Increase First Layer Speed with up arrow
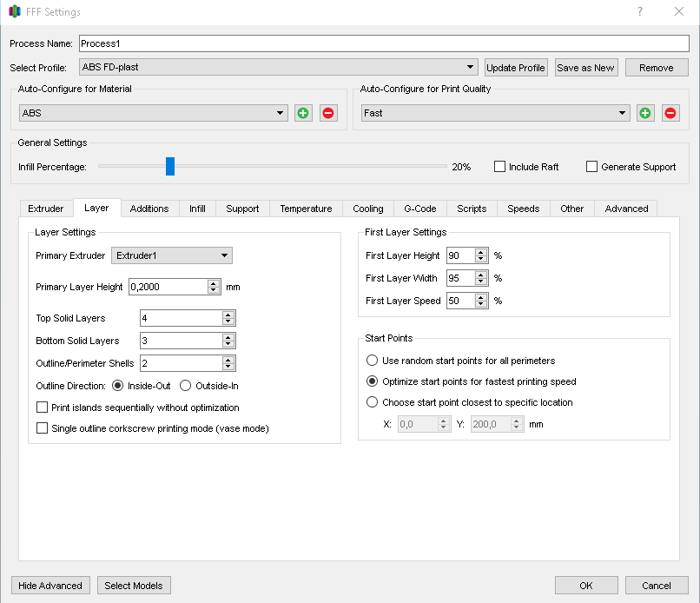 pyautogui.click(x=481, y=297)
